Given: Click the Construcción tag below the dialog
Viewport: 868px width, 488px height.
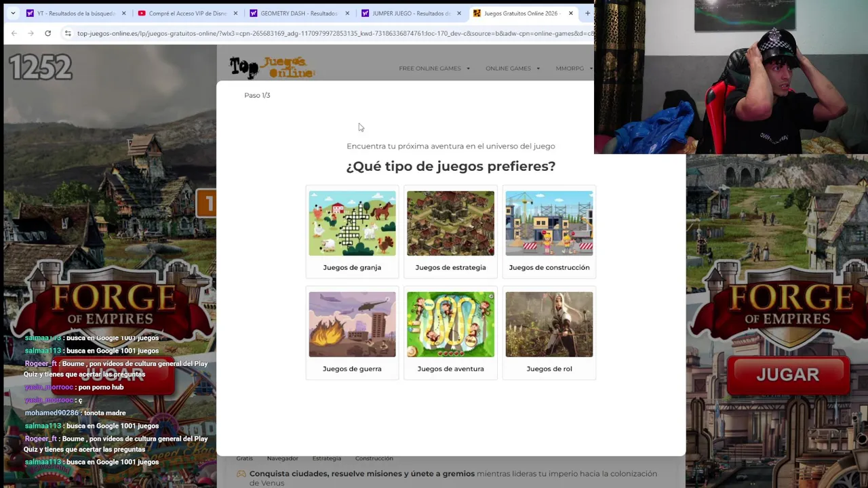Looking at the screenshot, I should (374, 458).
